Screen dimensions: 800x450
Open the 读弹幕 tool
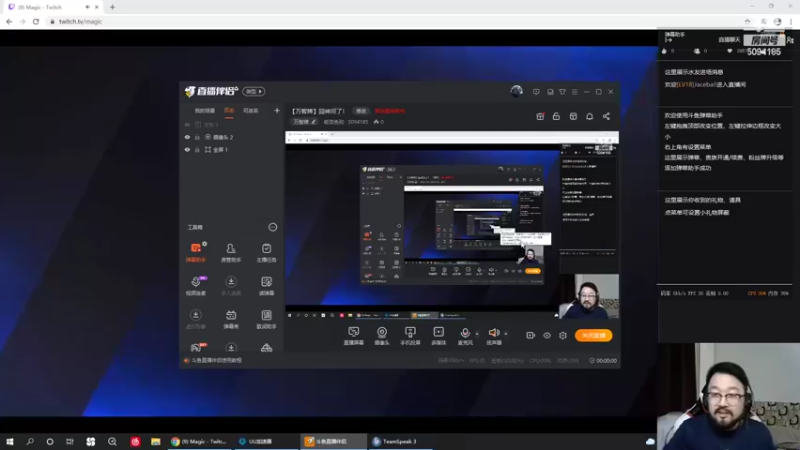point(266,286)
